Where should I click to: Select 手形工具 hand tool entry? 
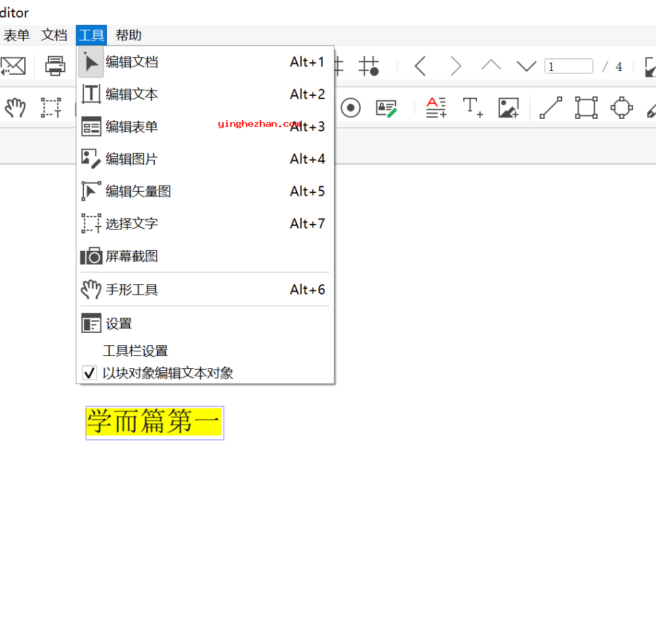point(205,290)
